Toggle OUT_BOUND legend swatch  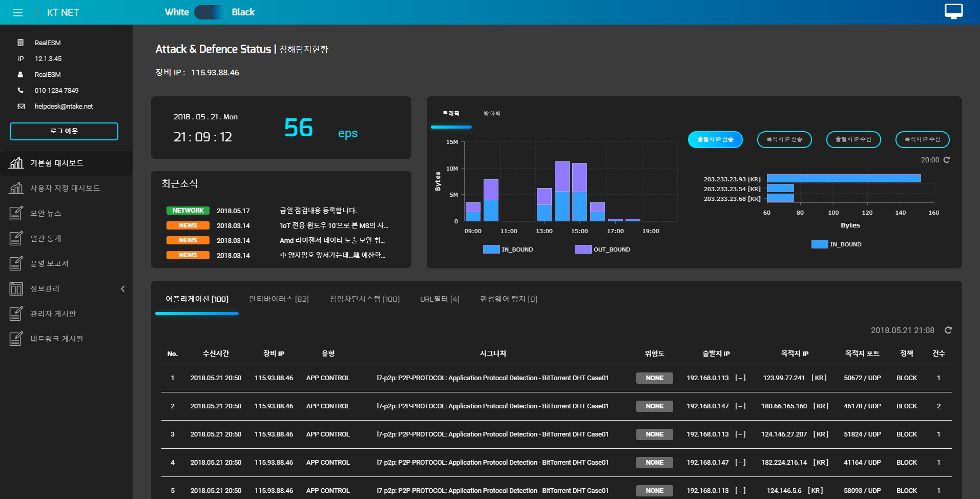[583, 249]
